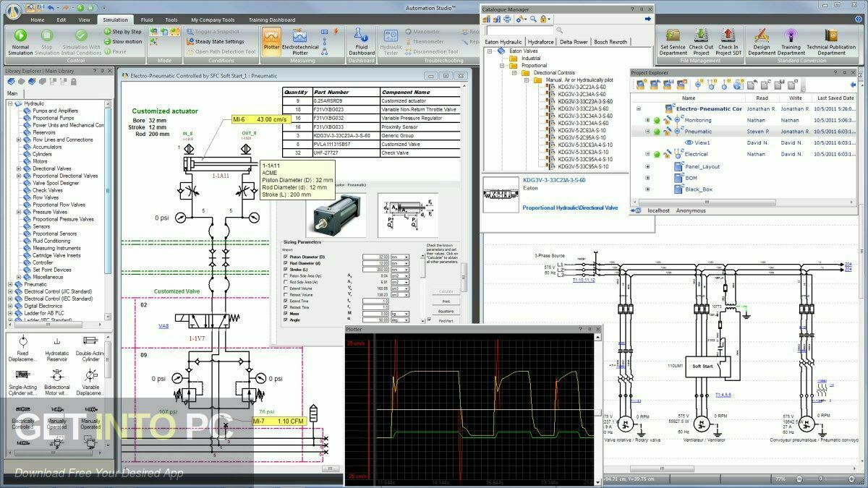The width and height of the screenshot is (868, 488).
Task: Collapse Eaton Valves tree node
Action: pyautogui.click(x=490, y=51)
